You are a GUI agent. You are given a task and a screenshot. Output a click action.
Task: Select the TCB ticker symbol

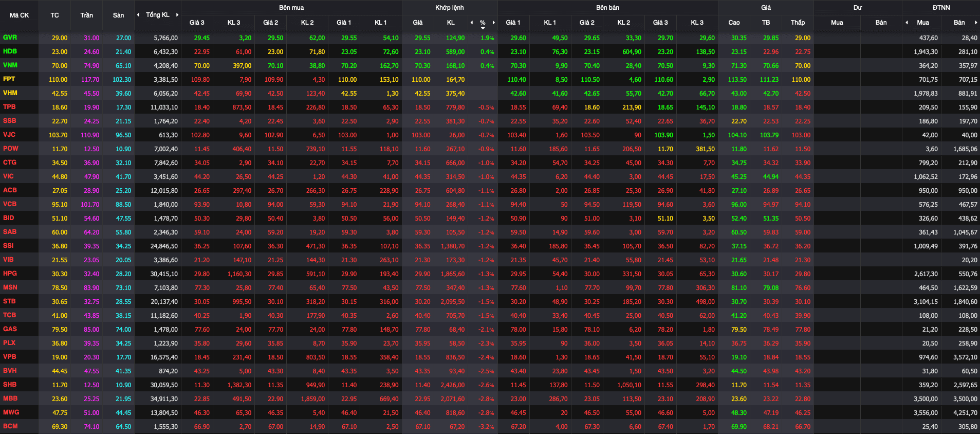click(x=9, y=315)
